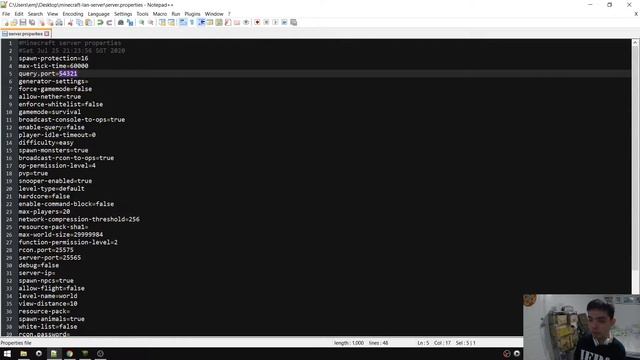This screenshot has width=640, height=360.
Task: Click the Open file toolbar icon
Action: point(14,22)
